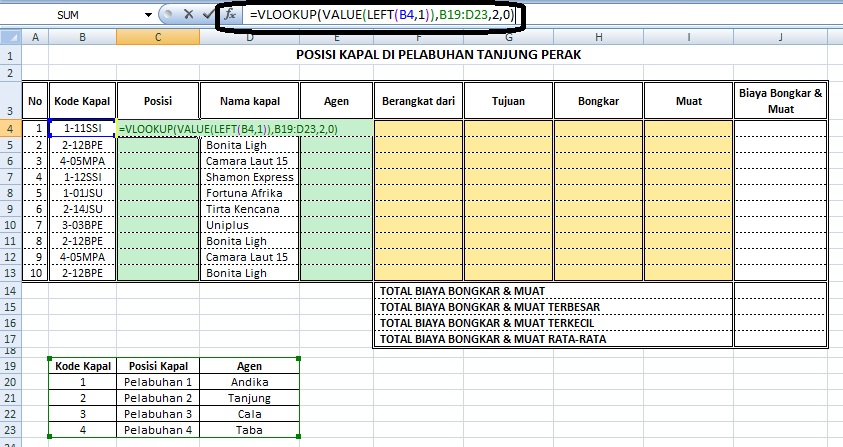Viewport: 843px width, 447px height.
Task: Click Tanjung agent cell
Action: pos(249,398)
